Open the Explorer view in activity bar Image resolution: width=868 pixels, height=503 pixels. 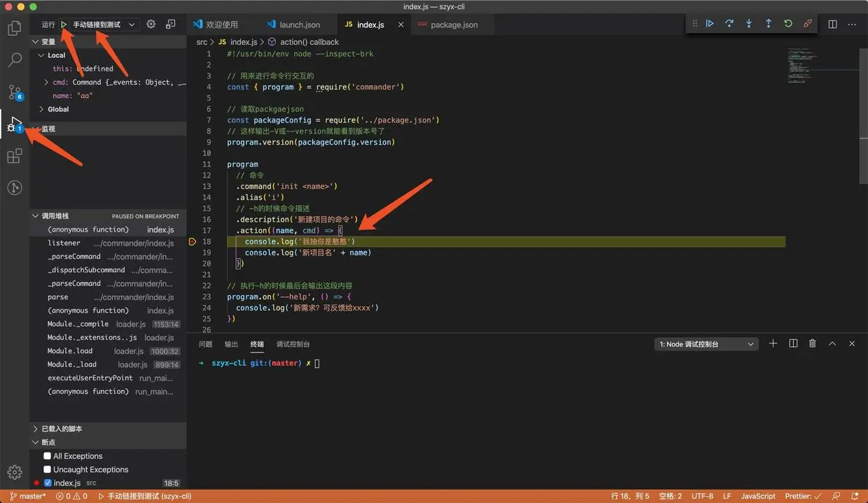click(15, 28)
